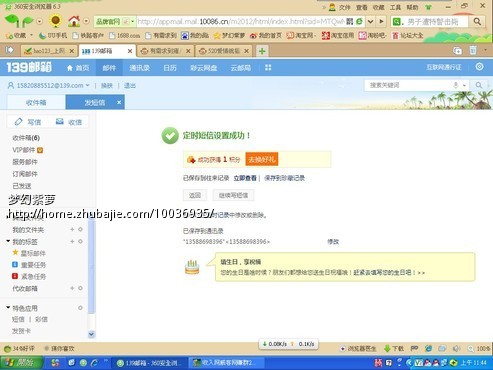Click the browser forward arrow leaf icon
493x370 pixels.
[27, 22]
